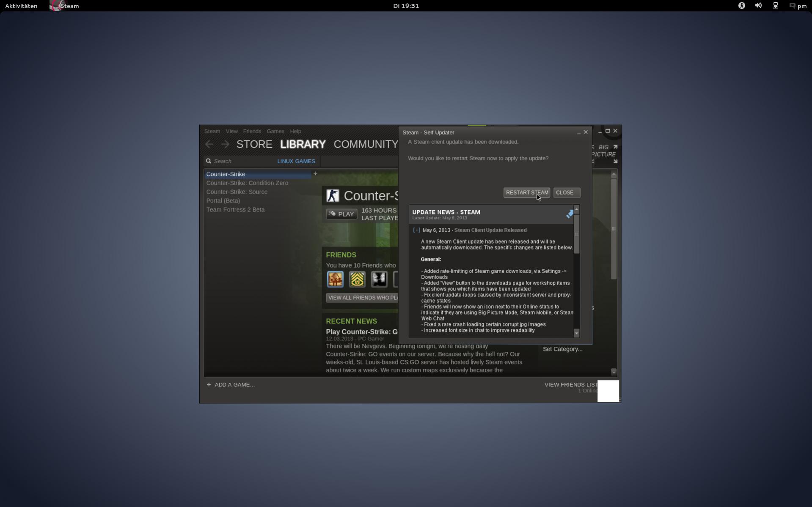Click the RESTART STEAM button
The height and width of the screenshot is (507, 812).
pyautogui.click(x=526, y=192)
